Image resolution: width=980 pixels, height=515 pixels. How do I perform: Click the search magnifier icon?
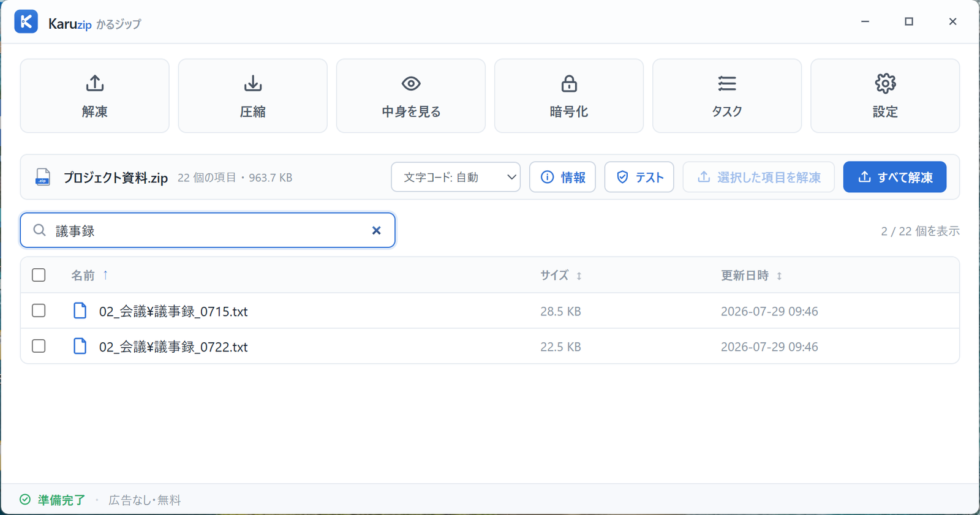[40, 230]
